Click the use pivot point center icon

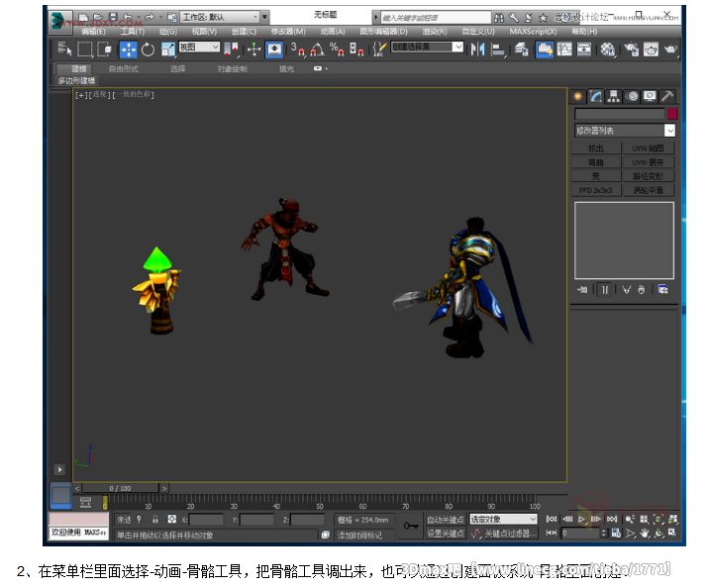232,49
